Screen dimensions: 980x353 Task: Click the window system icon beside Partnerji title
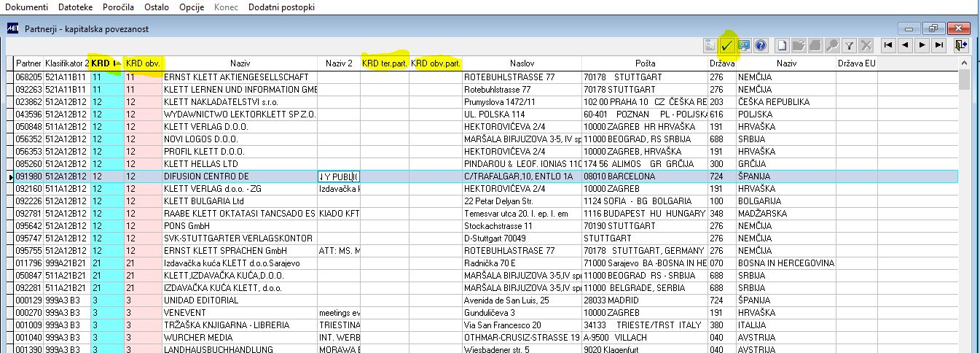point(13,28)
